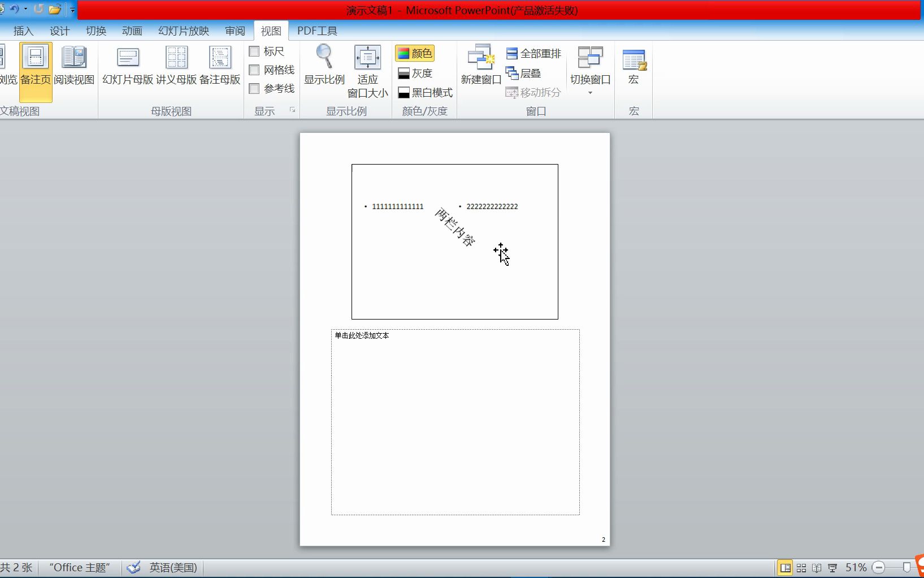Viewport: 924px width, 578px height.
Task: Click the "Office 主题" status bar text
Action: click(80, 567)
